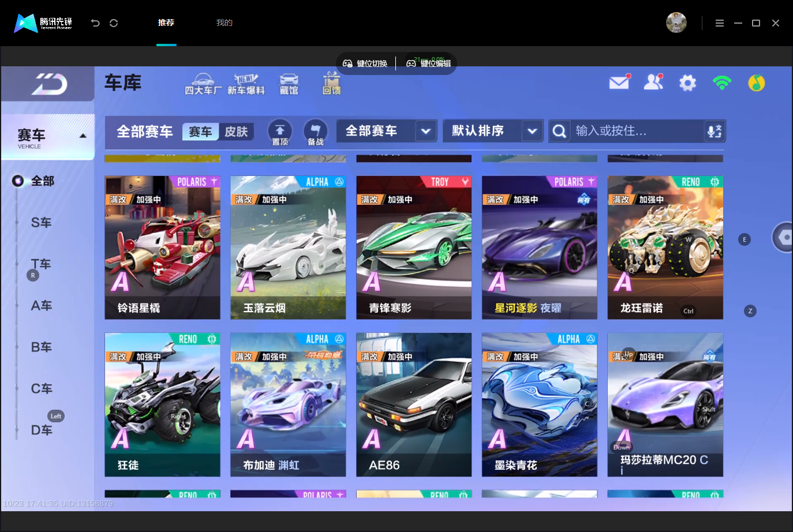Select the AE86 car thumbnail
This screenshot has width=793, height=532.
(414, 404)
